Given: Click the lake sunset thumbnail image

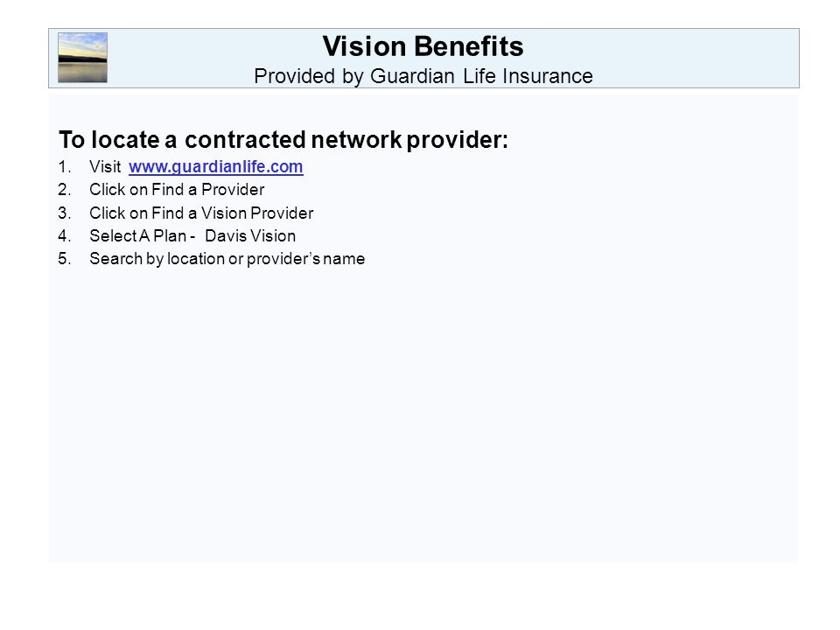Looking at the screenshot, I should (82, 58).
